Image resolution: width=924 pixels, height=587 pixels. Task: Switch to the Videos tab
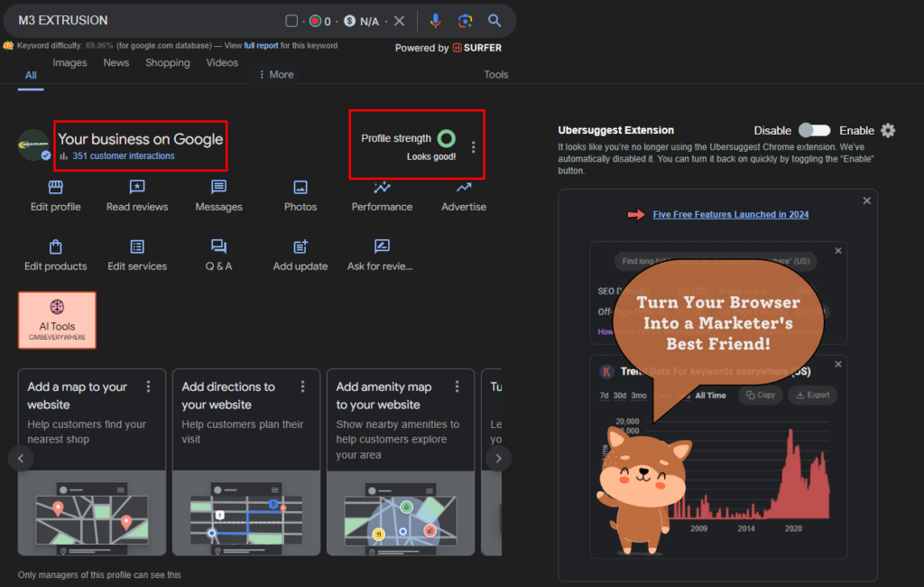coord(222,62)
